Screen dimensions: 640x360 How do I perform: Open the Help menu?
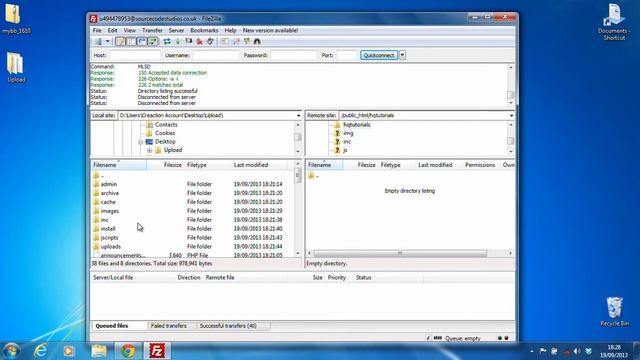click(230, 31)
